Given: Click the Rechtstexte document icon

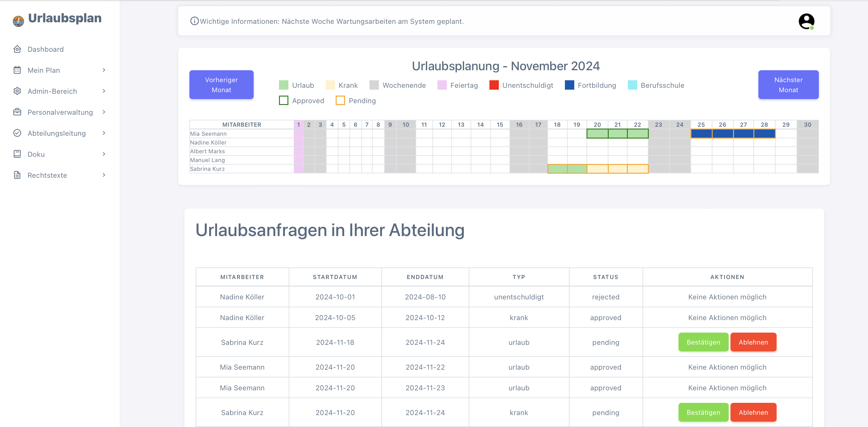Looking at the screenshot, I should [17, 175].
